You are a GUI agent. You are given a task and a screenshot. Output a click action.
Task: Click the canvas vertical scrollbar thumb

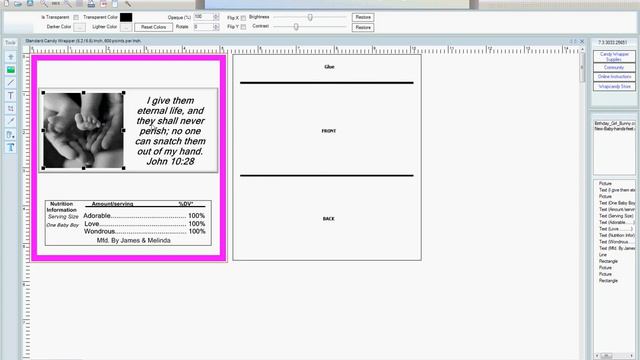(582, 67)
